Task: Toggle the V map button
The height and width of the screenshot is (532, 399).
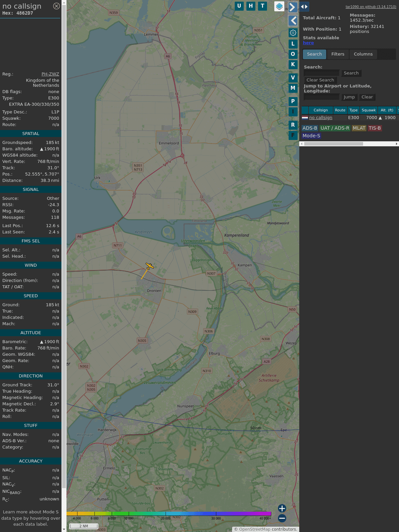Action: point(293,78)
